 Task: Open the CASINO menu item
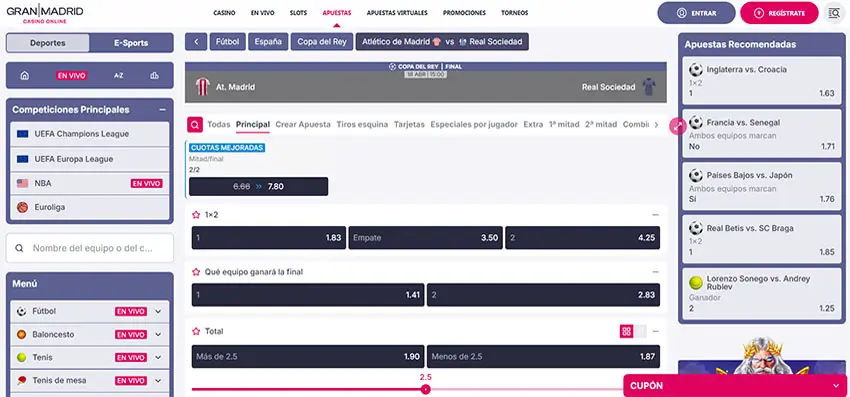point(224,13)
